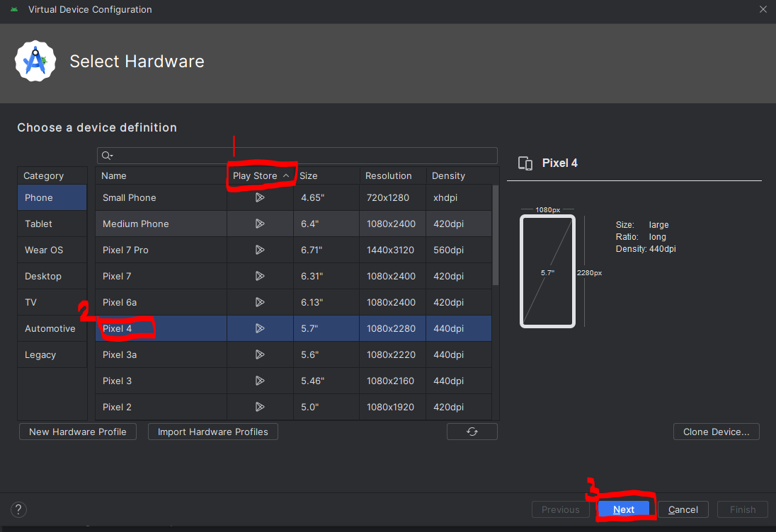Click the Play Store icon for Pixel 4
Screen dimensions: 776x532
pos(260,329)
